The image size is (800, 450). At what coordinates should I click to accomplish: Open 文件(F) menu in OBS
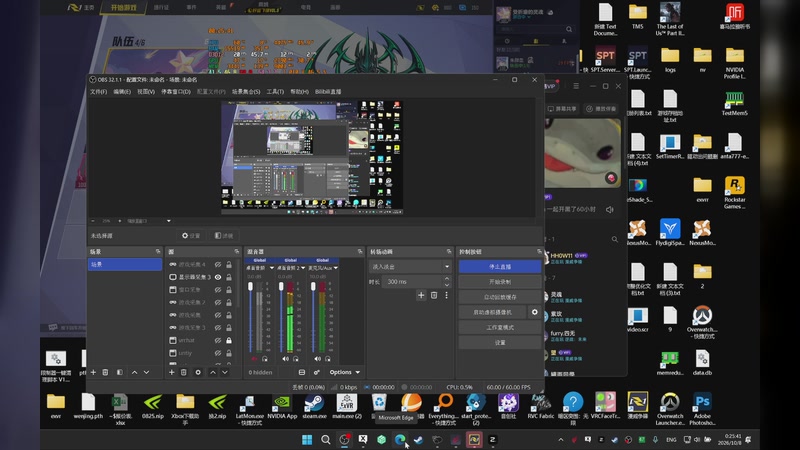click(98, 92)
